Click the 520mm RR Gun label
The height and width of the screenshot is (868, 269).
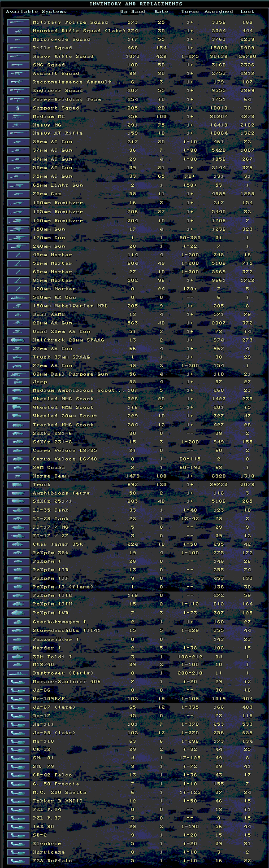click(x=54, y=297)
